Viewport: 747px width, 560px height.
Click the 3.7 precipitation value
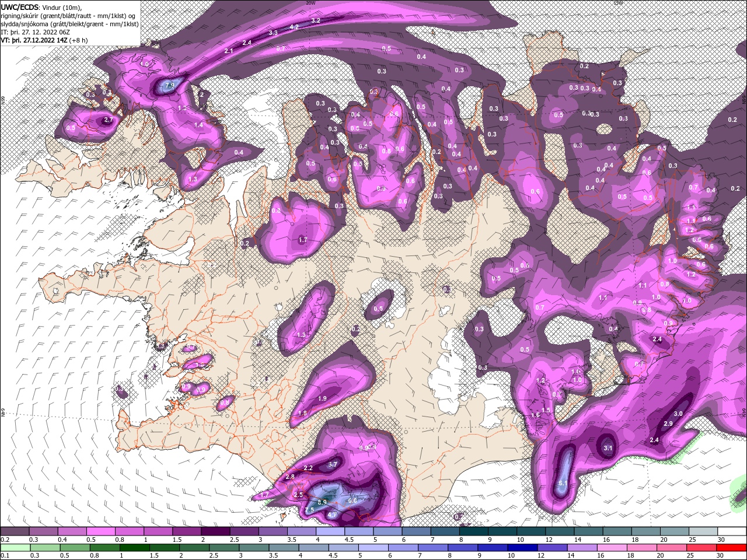(x=333, y=464)
